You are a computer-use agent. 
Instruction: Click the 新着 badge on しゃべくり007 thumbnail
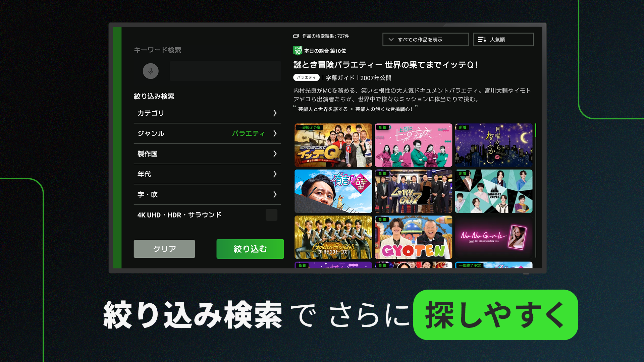382,173
